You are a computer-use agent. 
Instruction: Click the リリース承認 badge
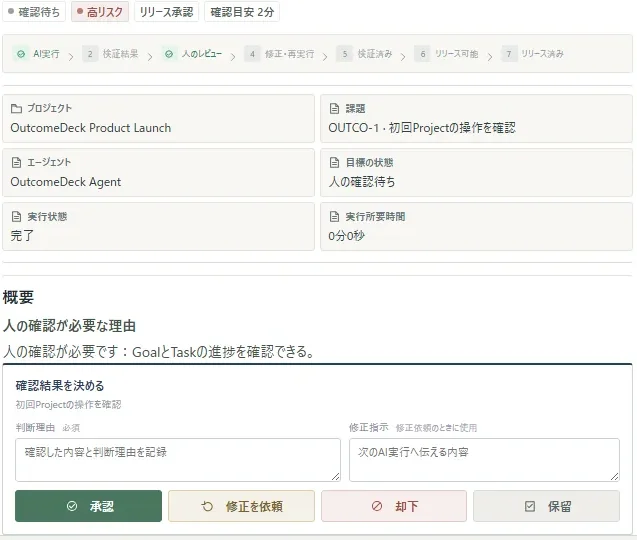[x=167, y=12]
